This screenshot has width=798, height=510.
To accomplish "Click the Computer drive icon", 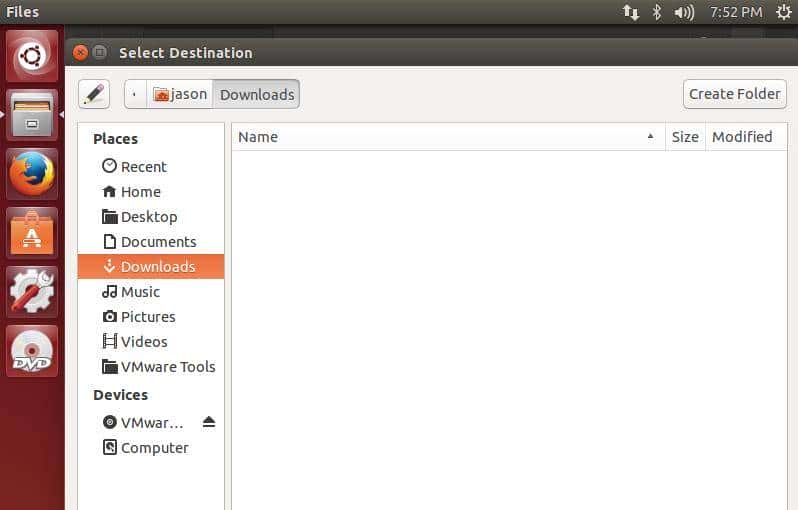I will (109, 447).
